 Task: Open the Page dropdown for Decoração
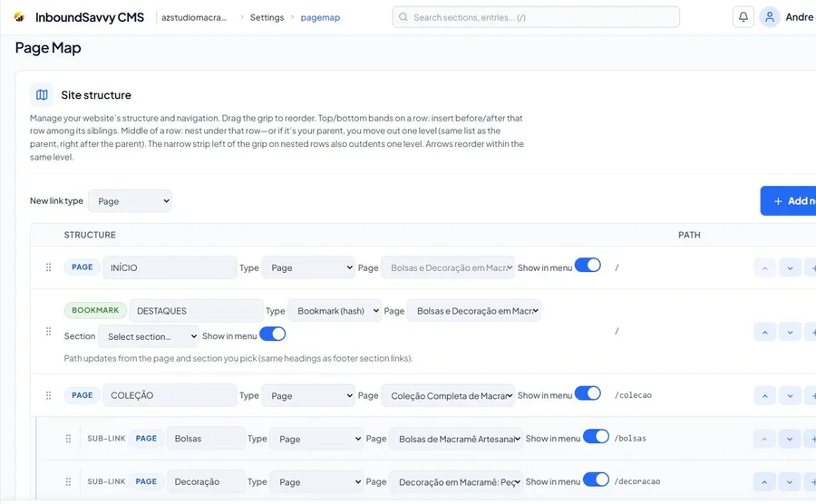456,481
